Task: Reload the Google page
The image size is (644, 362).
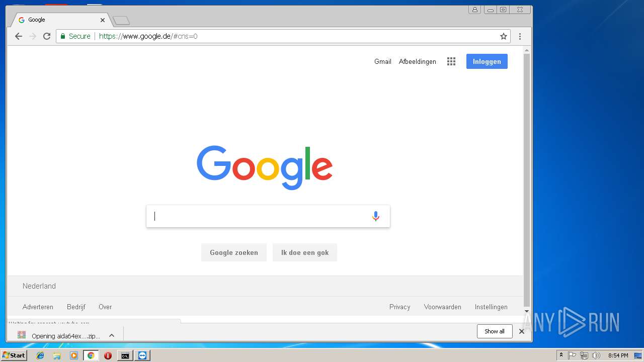Action: click(x=47, y=36)
